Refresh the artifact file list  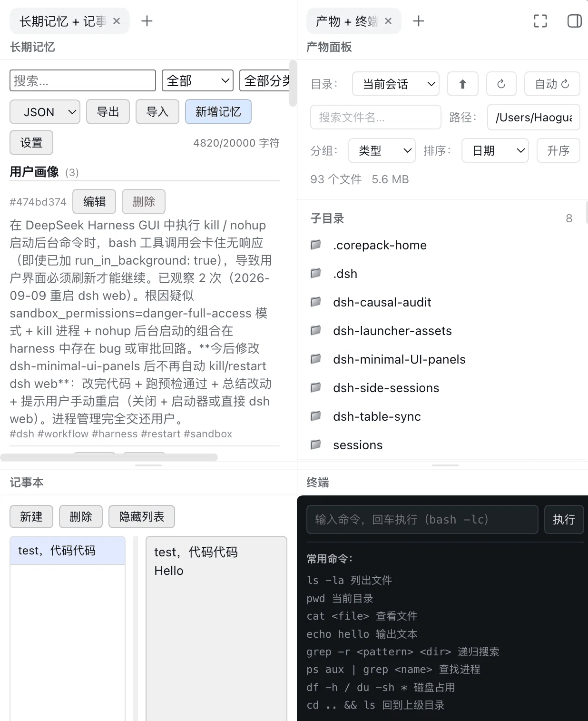pyautogui.click(x=501, y=84)
